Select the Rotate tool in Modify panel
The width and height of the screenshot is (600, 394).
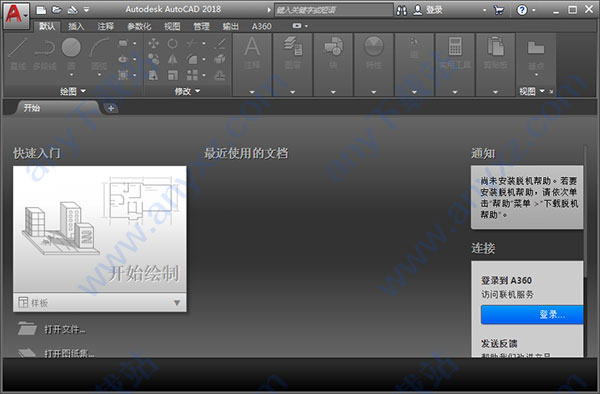[x=173, y=43]
